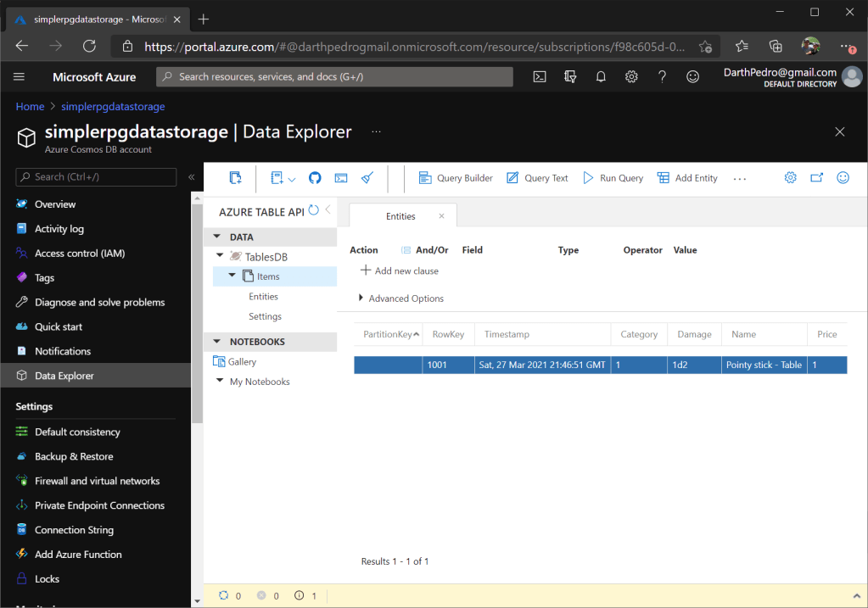The width and height of the screenshot is (868, 608).
Task: Collapse the TablesDB tree node
Action: 221,256
